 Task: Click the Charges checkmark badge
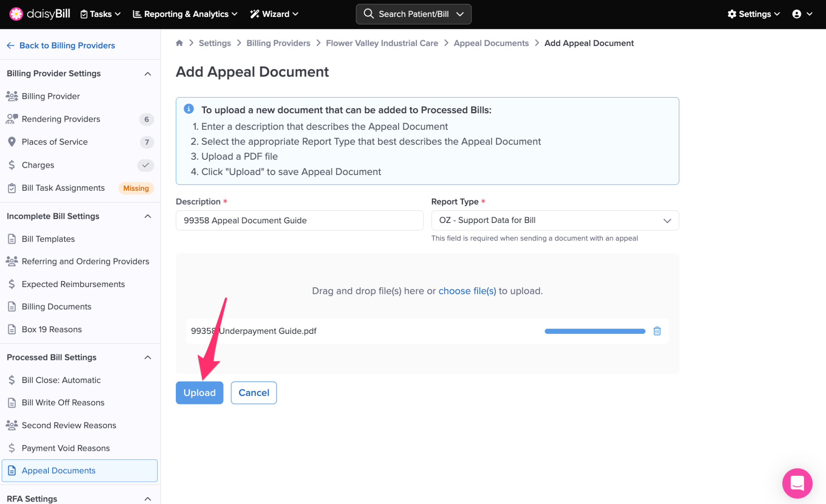pyautogui.click(x=145, y=165)
